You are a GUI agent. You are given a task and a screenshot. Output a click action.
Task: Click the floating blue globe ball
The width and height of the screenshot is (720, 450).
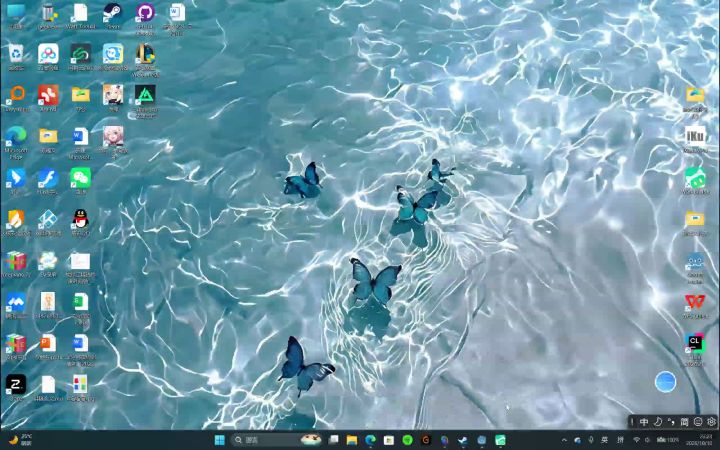point(665,382)
